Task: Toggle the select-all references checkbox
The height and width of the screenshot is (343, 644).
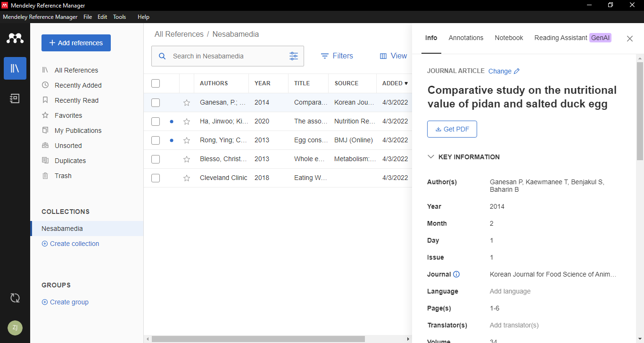Action: (x=156, y=83)
